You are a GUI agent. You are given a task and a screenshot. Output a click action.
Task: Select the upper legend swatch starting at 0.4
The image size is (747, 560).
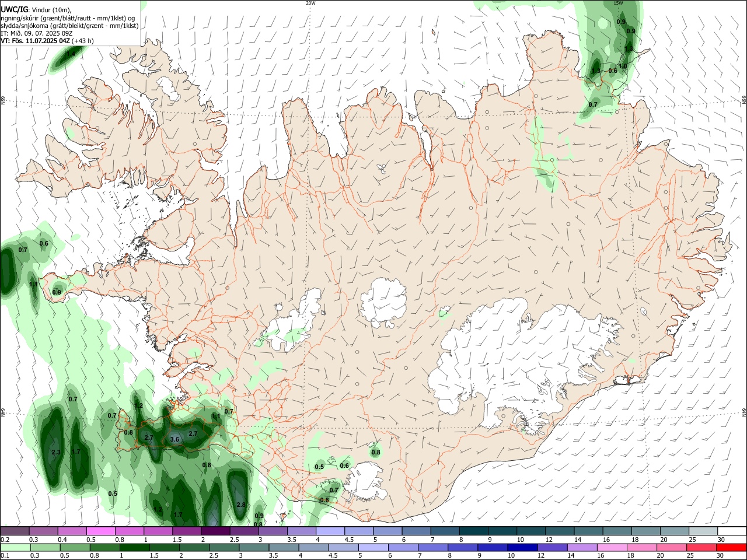point(72,531)
